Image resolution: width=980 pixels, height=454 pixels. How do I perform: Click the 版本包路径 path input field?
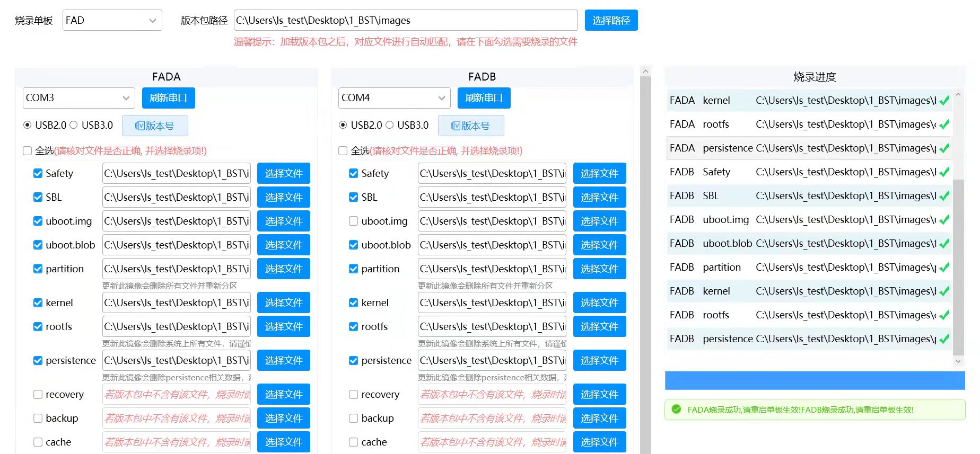pos(406,21)
